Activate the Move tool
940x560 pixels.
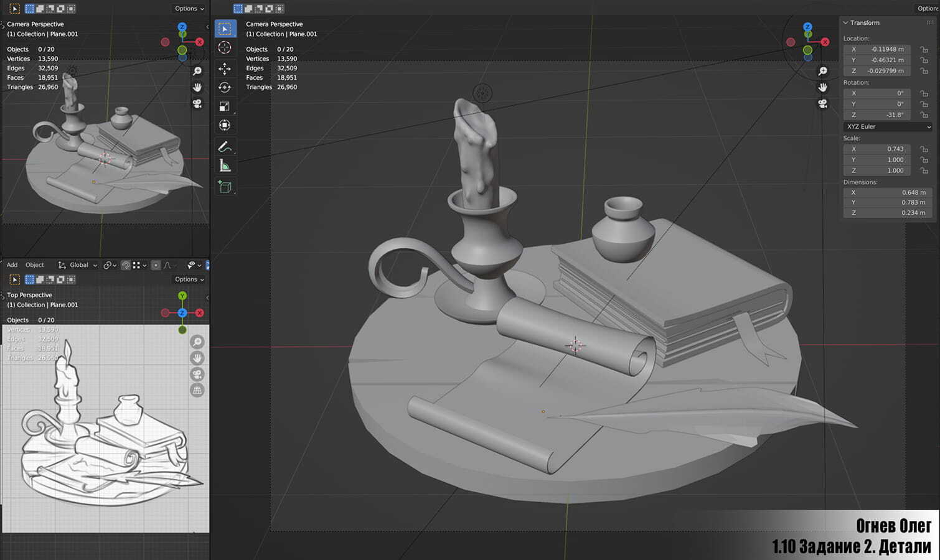pos(225,68)
